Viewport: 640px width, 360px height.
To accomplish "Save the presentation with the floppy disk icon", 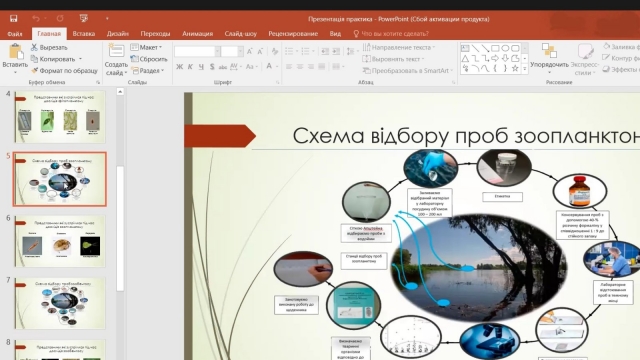I will click(x=13, y=18).
